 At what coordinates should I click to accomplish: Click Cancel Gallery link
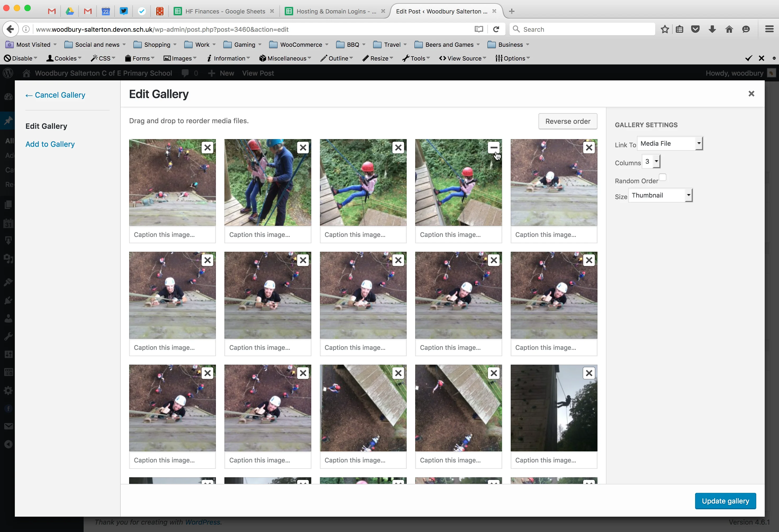click(x=55, y=95)
